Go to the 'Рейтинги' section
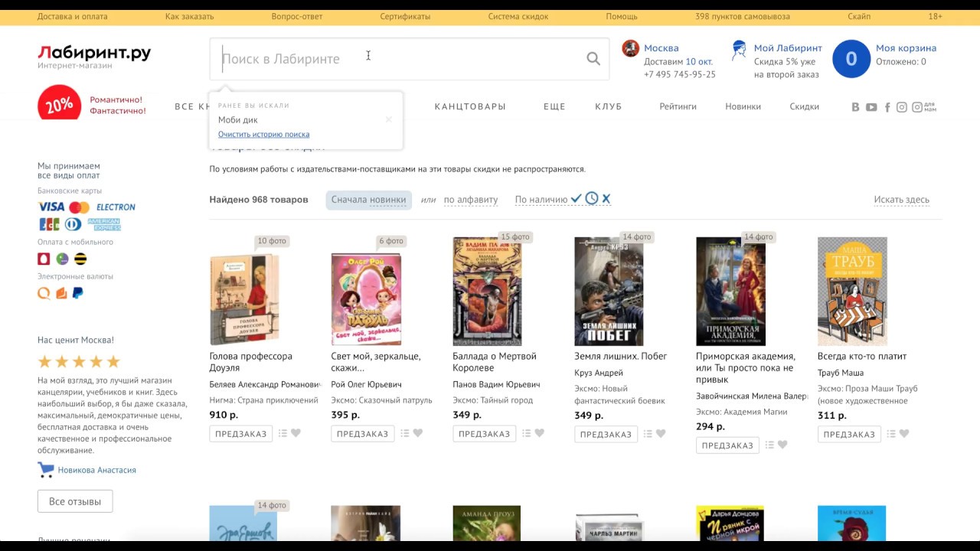The height and width of the screenshot is (551, 980). point(678,107)
